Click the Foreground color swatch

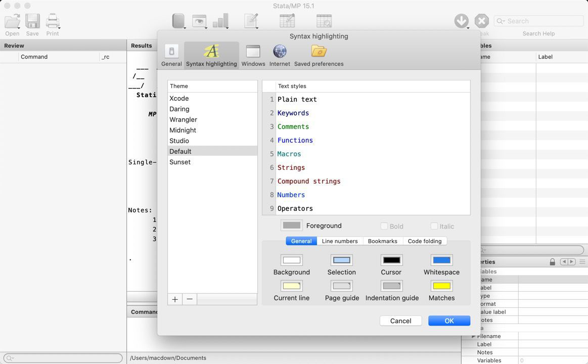tap(291, 225)
